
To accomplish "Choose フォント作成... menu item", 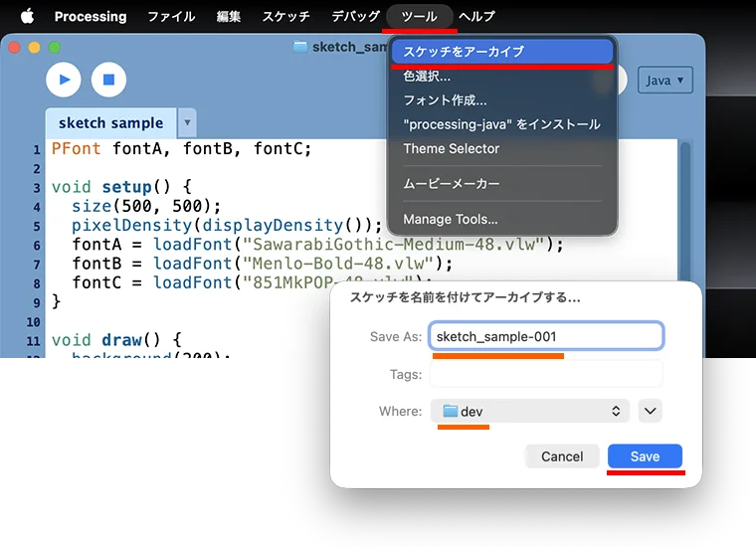I will (x=502, y=100).
